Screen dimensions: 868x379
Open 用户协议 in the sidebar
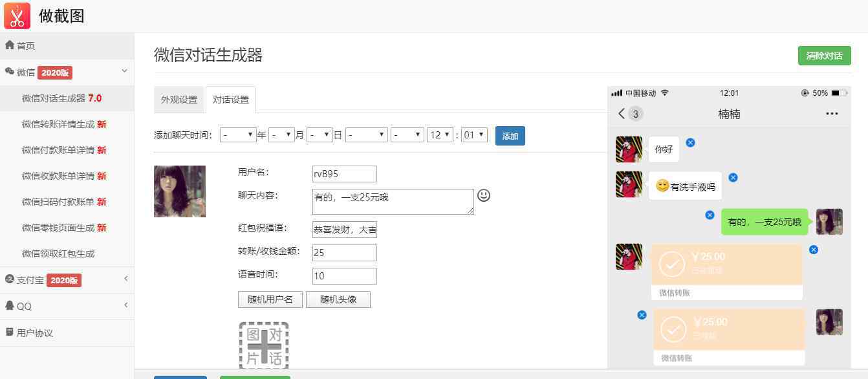click(67, 333)
